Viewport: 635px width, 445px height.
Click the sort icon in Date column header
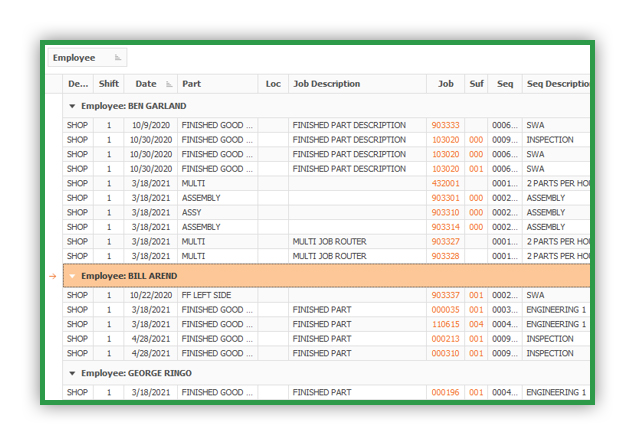pyautogui.click(x=169, y=84)
